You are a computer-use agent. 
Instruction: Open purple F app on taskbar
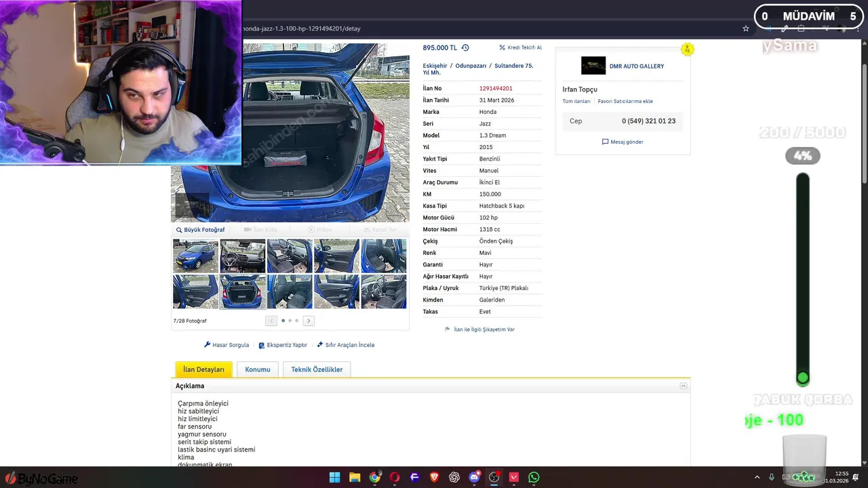pos(414,477)
